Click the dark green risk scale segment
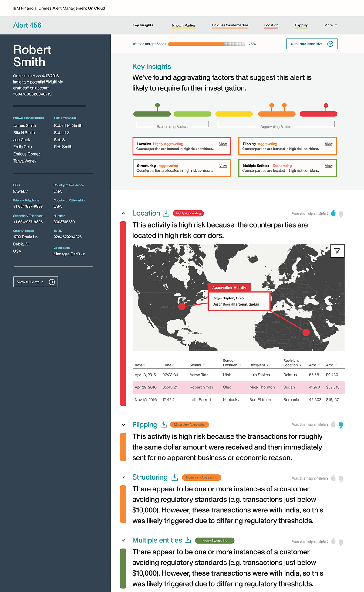This screenshot has width=364, height=592. (152, 114)
